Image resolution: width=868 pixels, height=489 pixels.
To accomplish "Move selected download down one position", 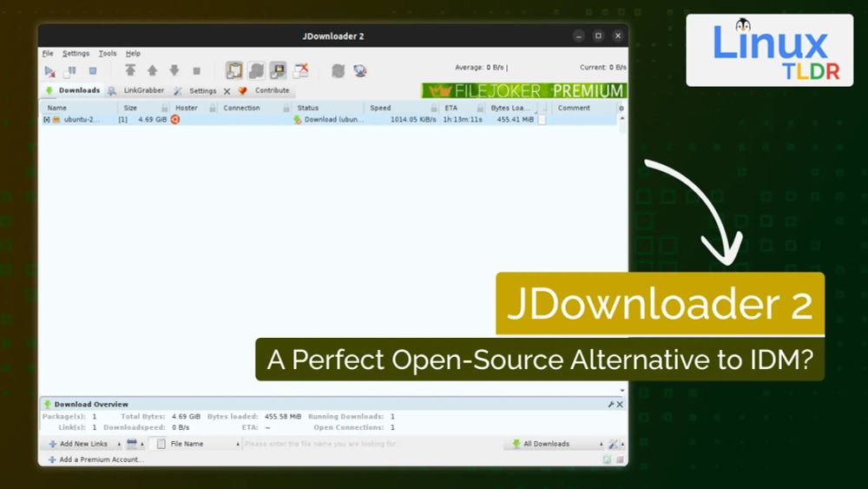I will point(174,70).
